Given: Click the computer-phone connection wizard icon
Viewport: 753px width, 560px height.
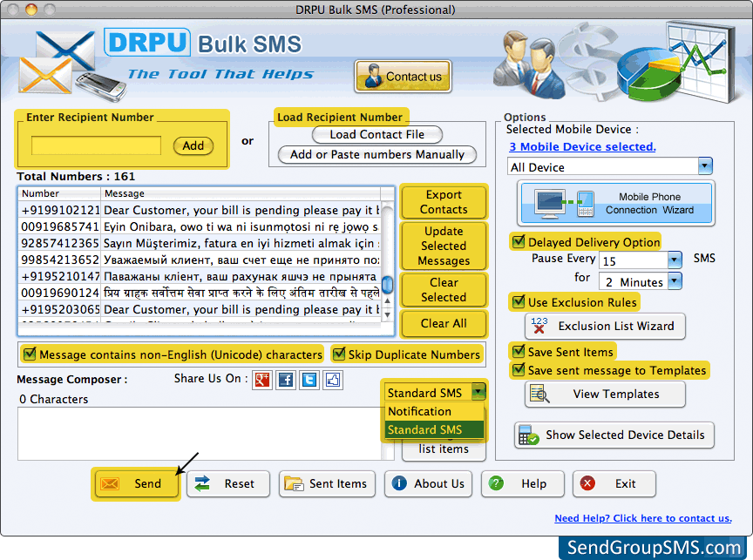Looking at the screenshot, I should point(564,203).
